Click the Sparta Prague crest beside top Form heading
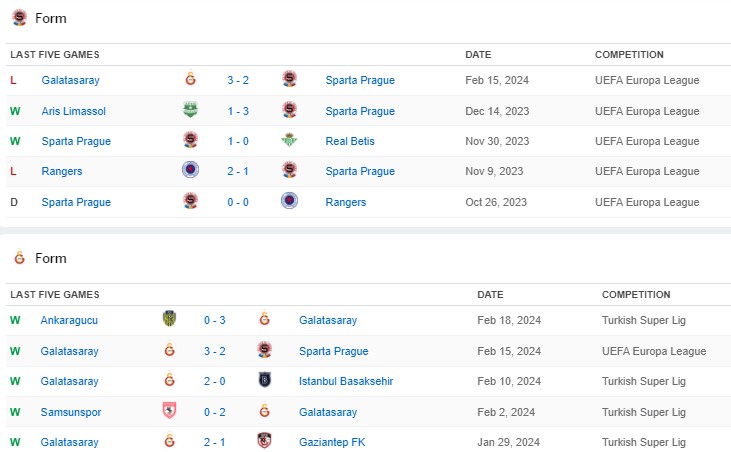The image size is (731, 452). [x=19, y=17]
